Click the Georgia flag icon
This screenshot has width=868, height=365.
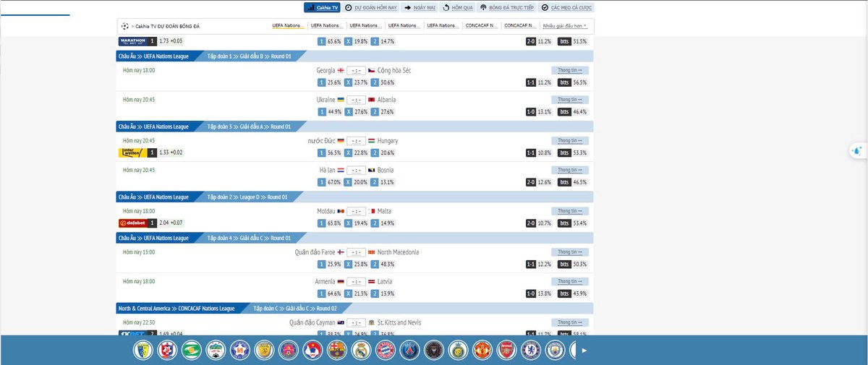[x=341, y=70]
